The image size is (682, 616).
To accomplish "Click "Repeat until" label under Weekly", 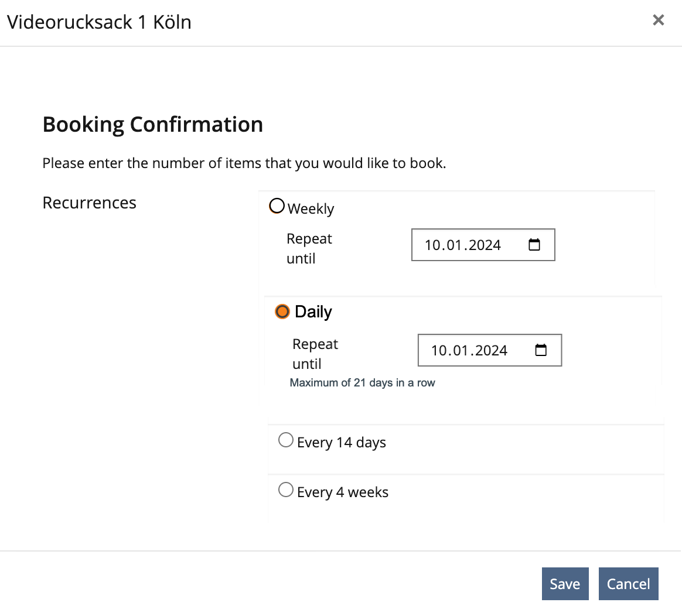I will (309, 248).
